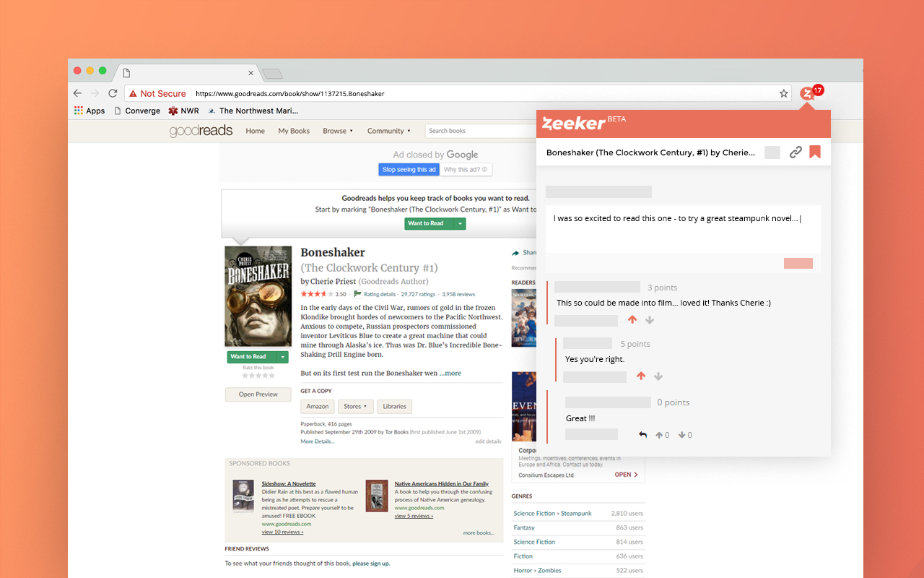Screen dimensions: 924x578
Task: Focus the Zeeker comment text box
Action: (683, 230)
